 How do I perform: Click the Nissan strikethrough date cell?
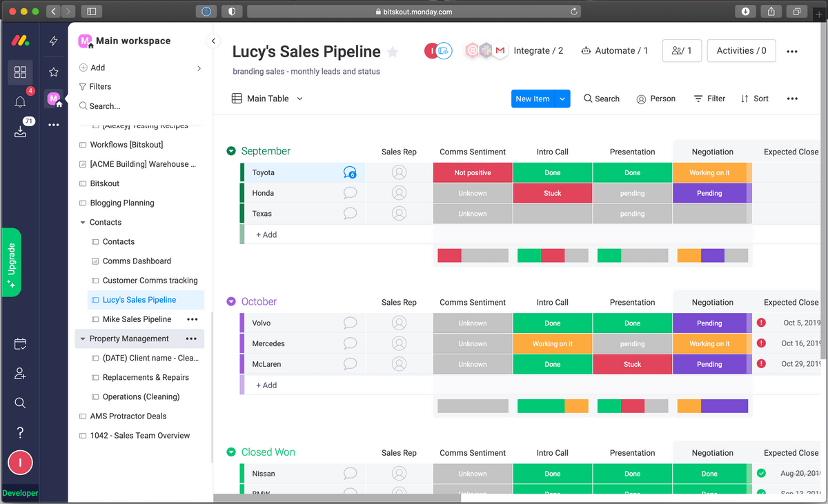coord(800,474)
